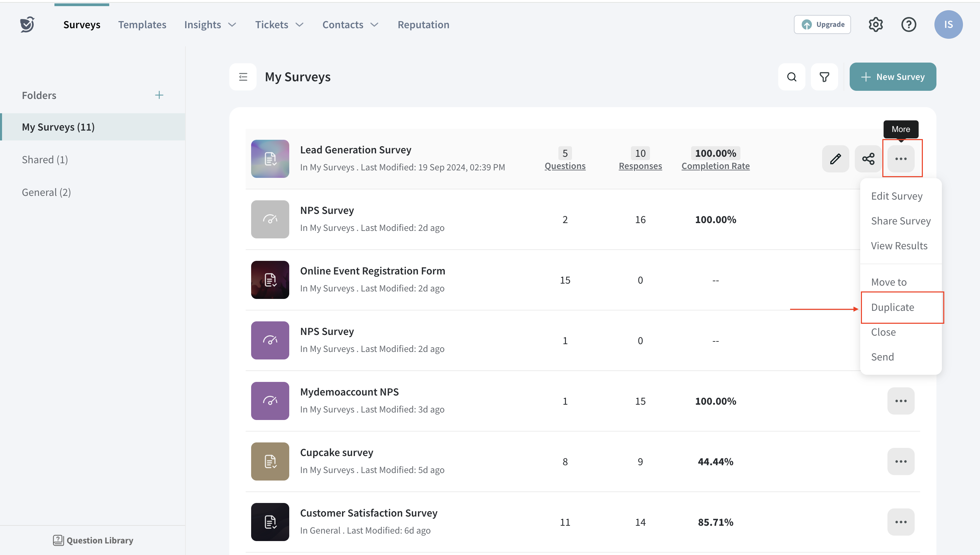
Task: Click the pencil edit icon for Lead Generation Survey
Action: [835, 158]
